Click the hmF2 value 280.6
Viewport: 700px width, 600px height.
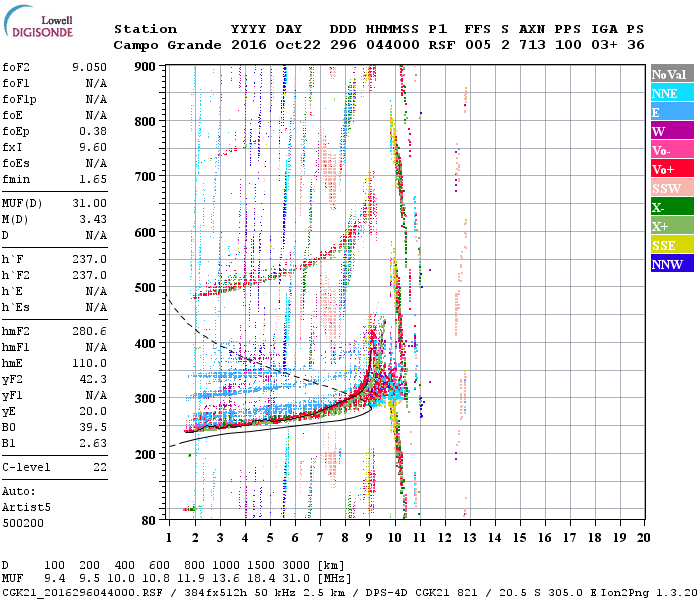89,331
